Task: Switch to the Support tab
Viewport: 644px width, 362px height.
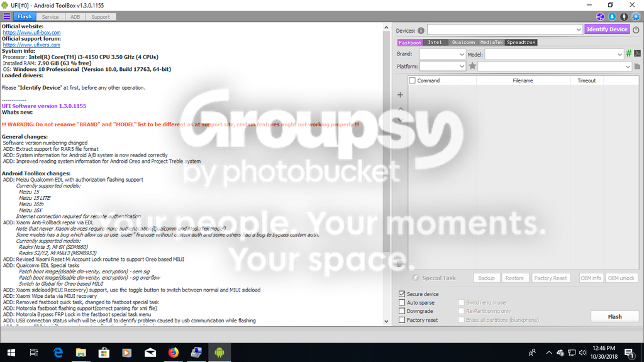Action: [x=101, y=17]
